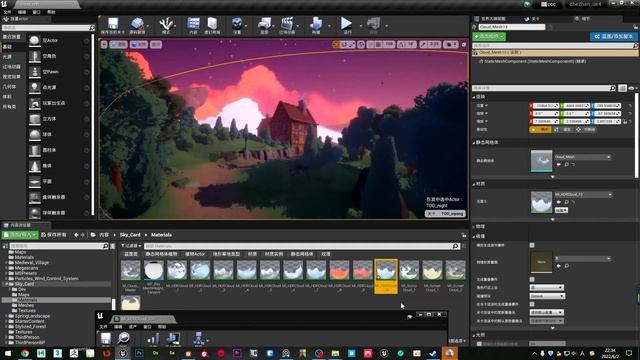Toggle the sources panel icon beside folder search

click(5, 246)
